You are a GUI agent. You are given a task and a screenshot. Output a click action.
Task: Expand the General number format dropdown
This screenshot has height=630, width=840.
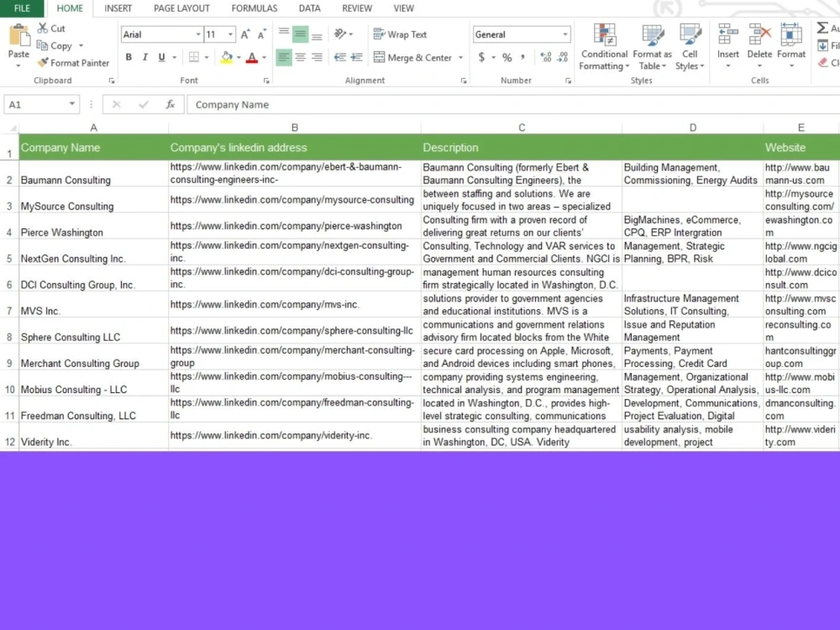565,34
